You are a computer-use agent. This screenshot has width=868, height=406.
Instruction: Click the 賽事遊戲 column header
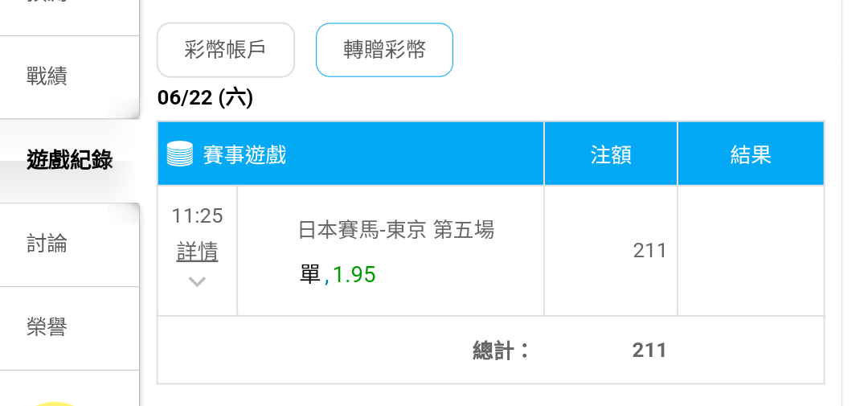pos(244,154)
